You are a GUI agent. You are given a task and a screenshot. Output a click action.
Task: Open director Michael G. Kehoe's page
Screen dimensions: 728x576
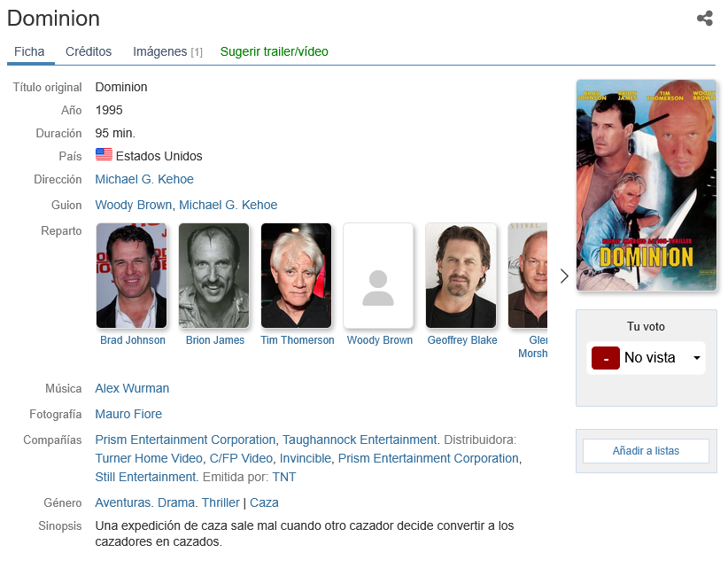tap(144, 179)
